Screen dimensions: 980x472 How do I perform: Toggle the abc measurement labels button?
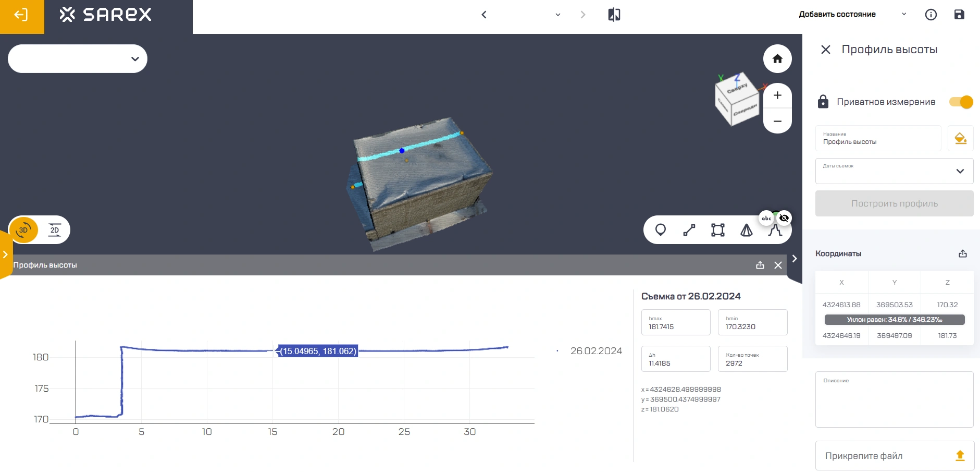(x=766, y=218)
